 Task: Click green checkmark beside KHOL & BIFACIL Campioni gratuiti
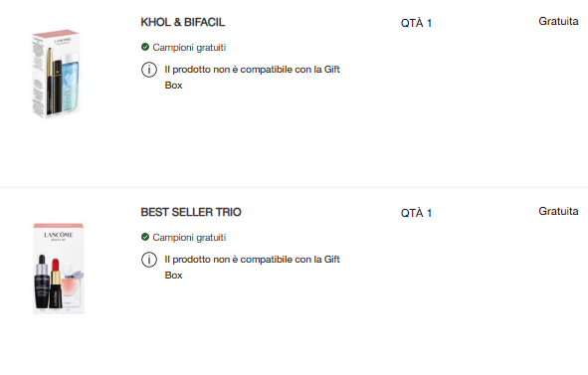(x=145, y=47)
